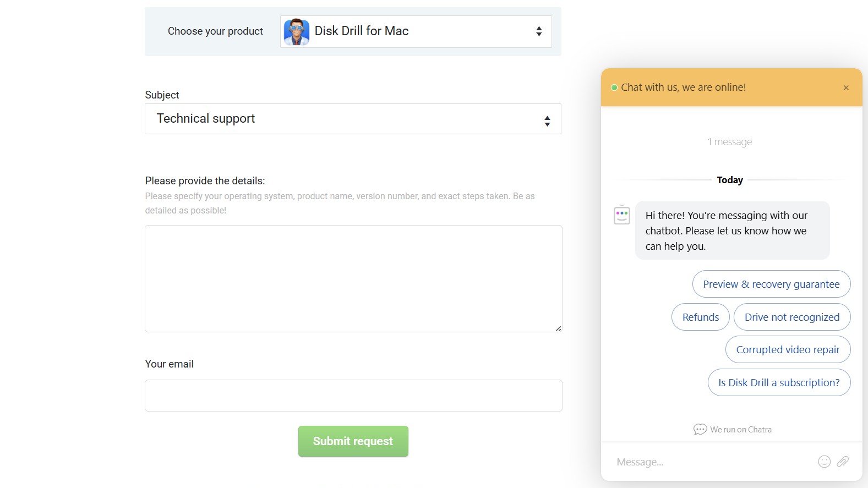Click the chatbot avatar icon
Viewport: 868px width, 488px height.
622,215
